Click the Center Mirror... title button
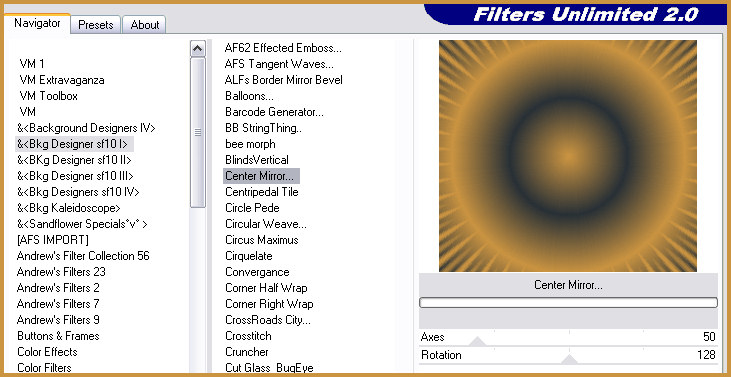This screenshot has height=377, width=731. click(x=568, y=285)
